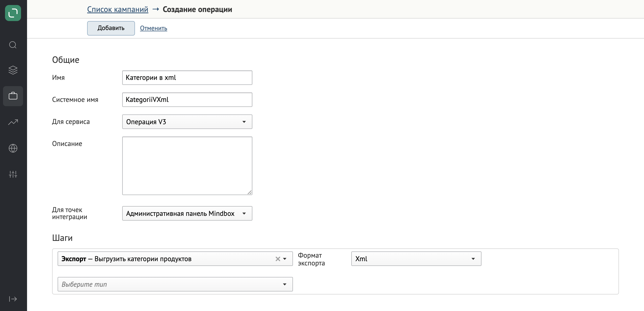
Task: Open the trending chart analytics sidebar icon
Action: click(x=13, y=122)
